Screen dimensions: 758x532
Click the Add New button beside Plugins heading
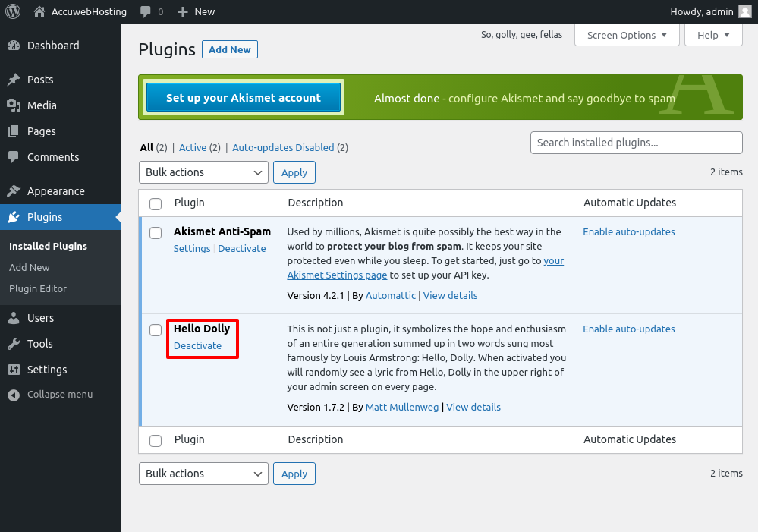click(x=230, y=49)
